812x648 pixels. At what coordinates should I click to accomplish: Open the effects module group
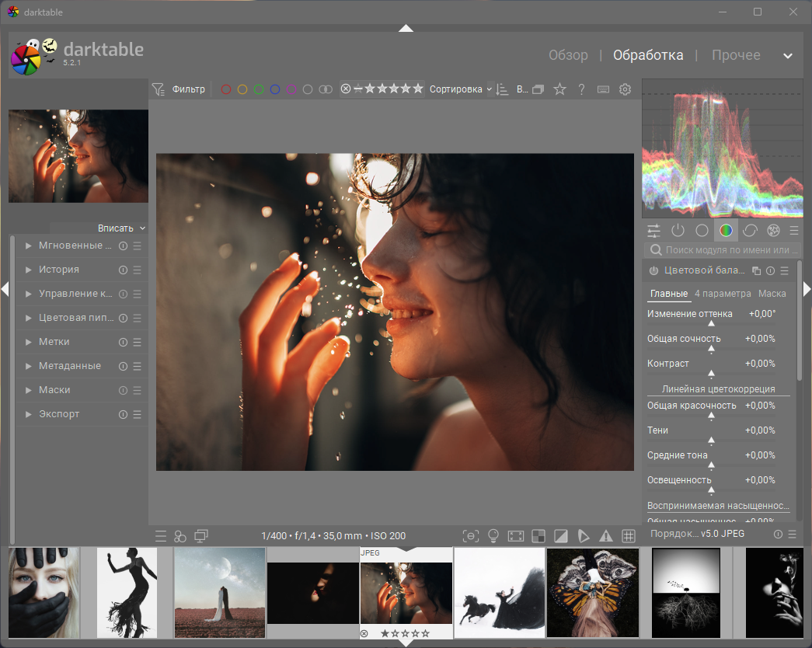773,230
